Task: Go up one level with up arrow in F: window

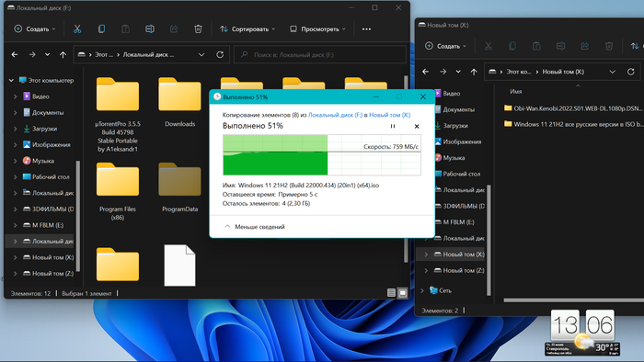Action: tap(63, 54)
